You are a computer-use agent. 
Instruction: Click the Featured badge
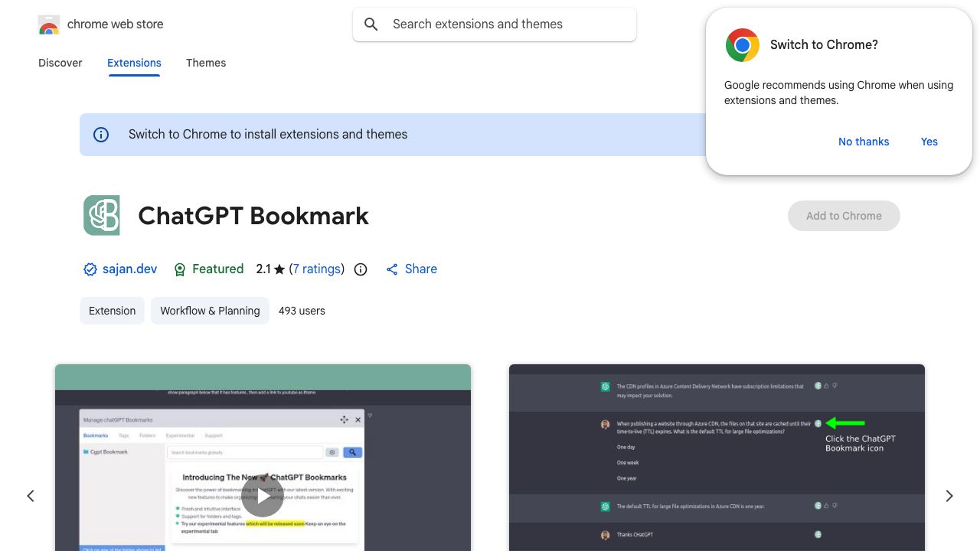208,269
